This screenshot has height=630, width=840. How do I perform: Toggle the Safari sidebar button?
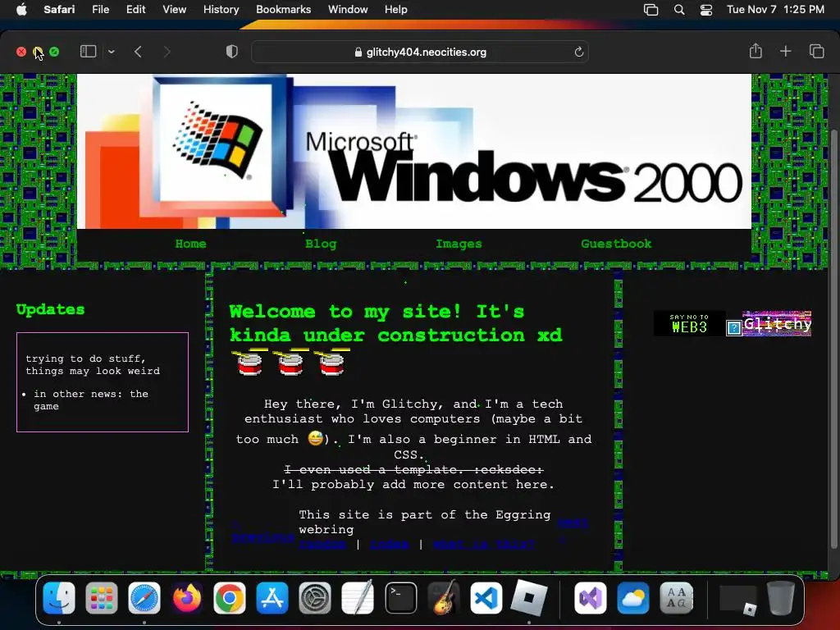pyautogui.click(x=88, y=52)
